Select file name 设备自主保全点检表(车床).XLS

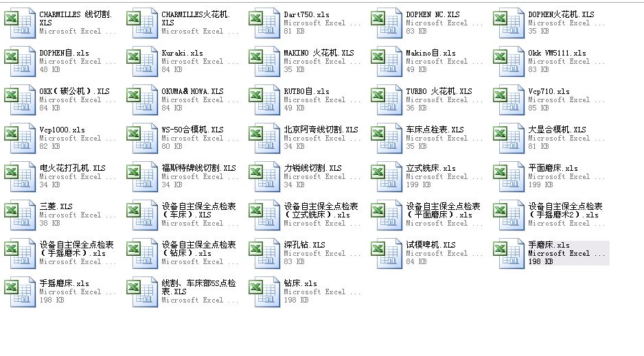tap(199, 211)
